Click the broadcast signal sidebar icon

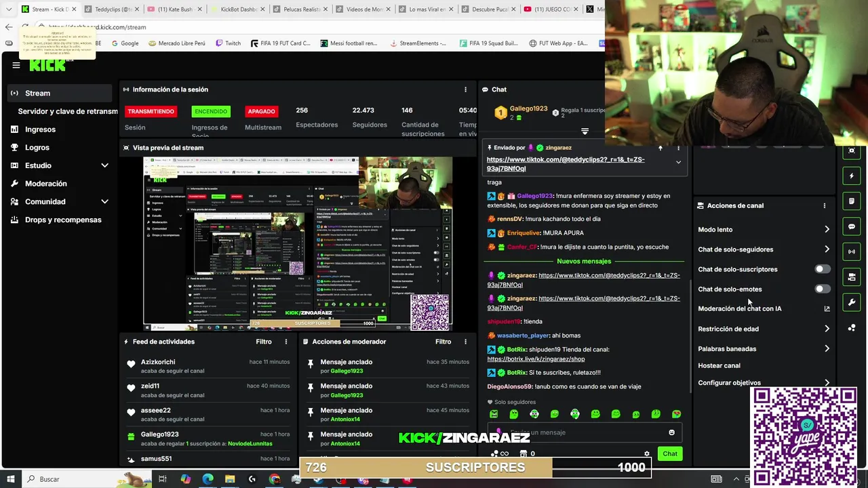(x=852, y=251)
